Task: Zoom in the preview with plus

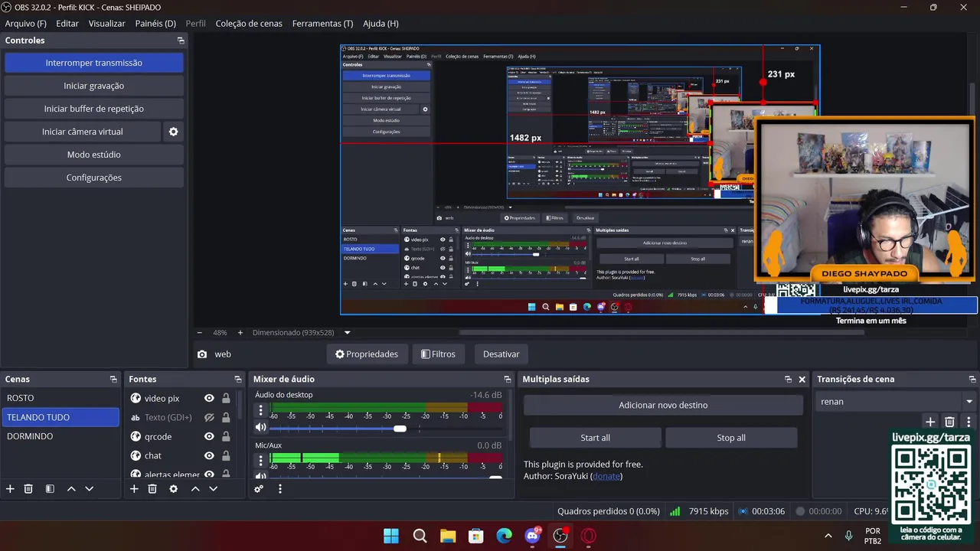Action: point(240,333)
